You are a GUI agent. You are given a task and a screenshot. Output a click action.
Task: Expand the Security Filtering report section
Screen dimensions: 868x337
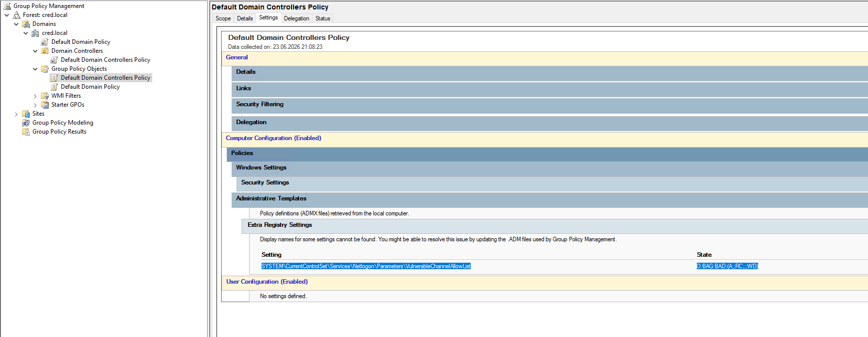tap(550, 105)
